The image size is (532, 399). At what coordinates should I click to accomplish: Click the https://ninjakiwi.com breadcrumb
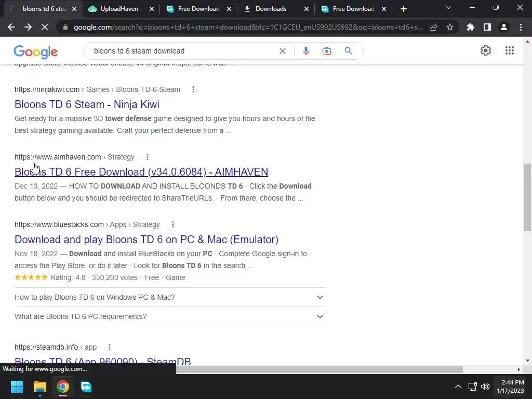47,89
